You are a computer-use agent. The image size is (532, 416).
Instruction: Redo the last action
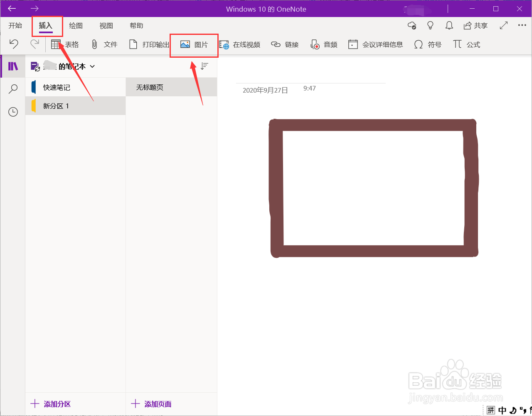[35, 44]
